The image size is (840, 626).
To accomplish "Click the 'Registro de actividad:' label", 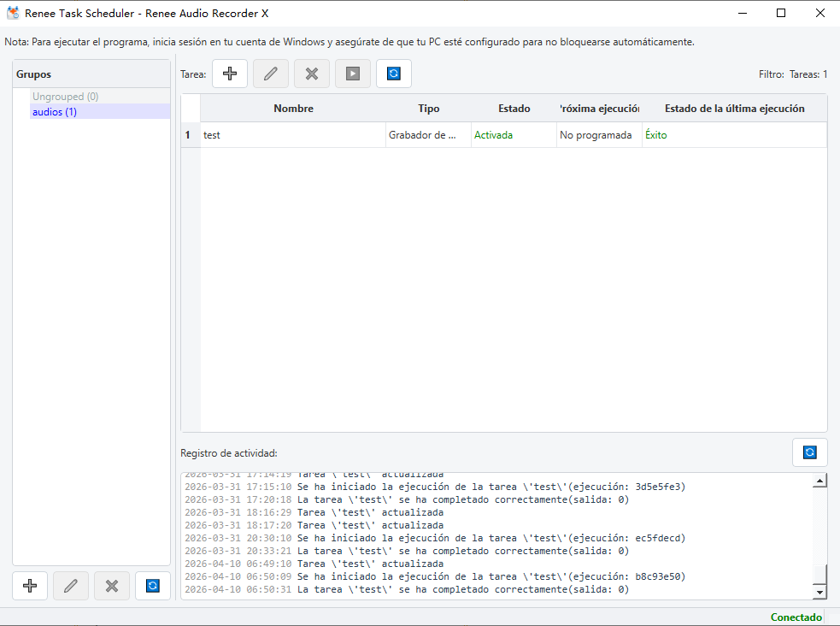I will click(x=229, y=453).
